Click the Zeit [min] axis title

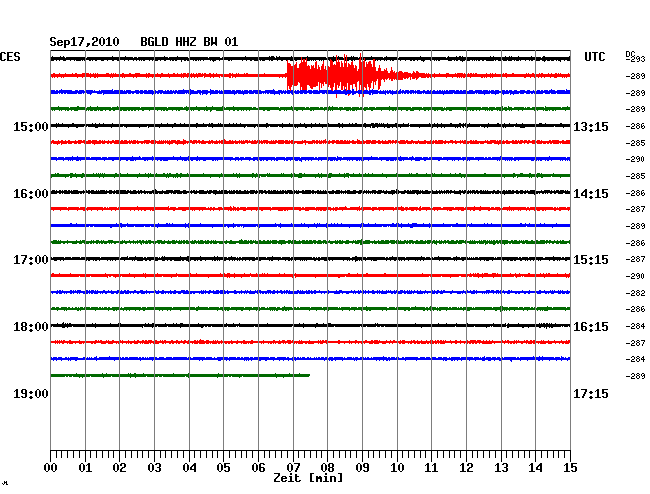click(309, 478)
